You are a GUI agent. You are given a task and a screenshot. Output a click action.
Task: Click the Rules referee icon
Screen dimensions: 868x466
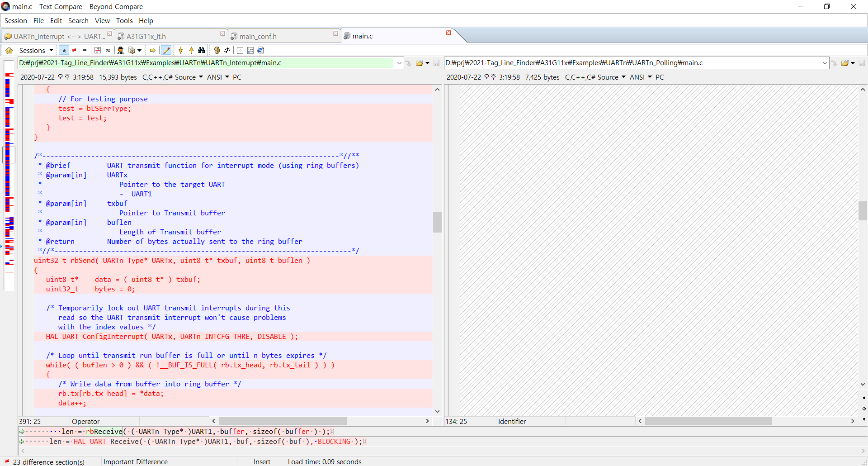121,50
